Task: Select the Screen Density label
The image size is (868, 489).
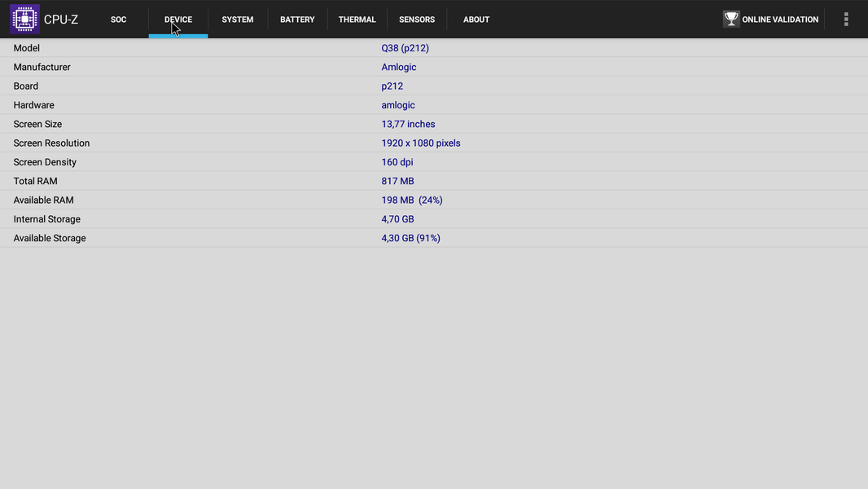Action: pos(45,162)
